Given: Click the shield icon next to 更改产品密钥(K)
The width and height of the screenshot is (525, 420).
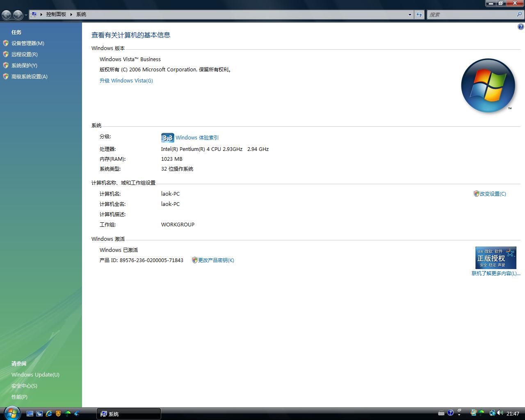Looking at the screenshot, I should click(195, 260).
